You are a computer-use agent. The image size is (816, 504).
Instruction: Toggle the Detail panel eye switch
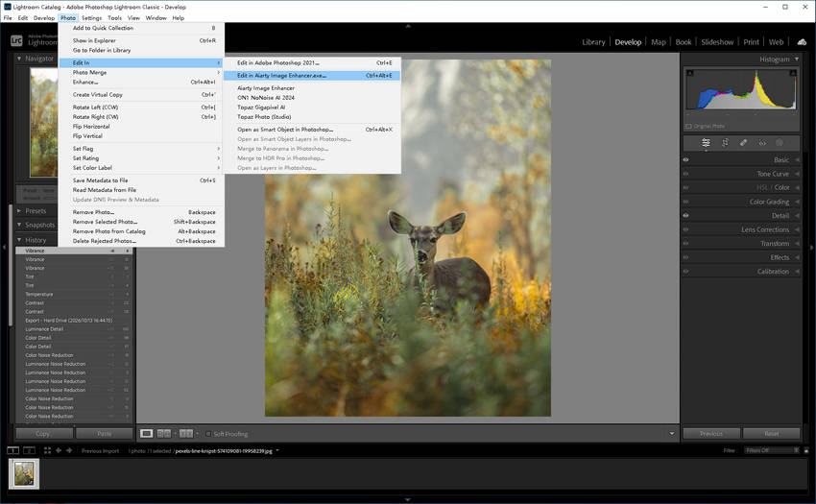click(x=685, y=216)
